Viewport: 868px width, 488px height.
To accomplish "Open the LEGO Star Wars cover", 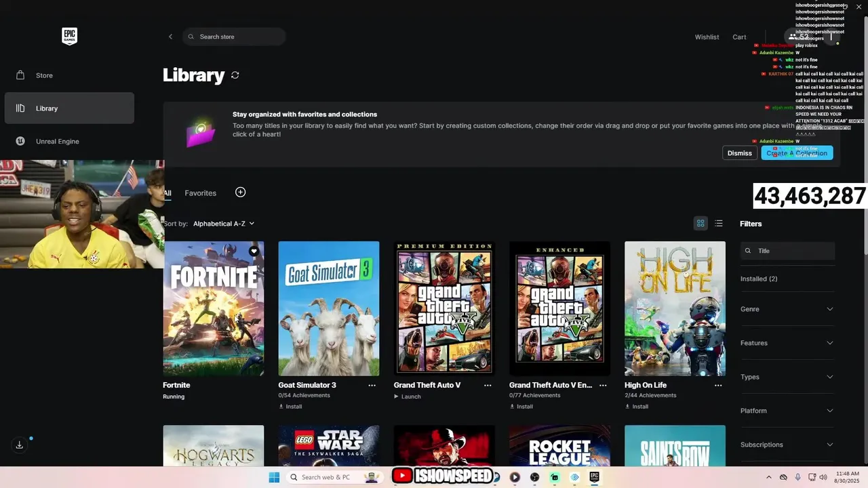I will pos(329,445).
